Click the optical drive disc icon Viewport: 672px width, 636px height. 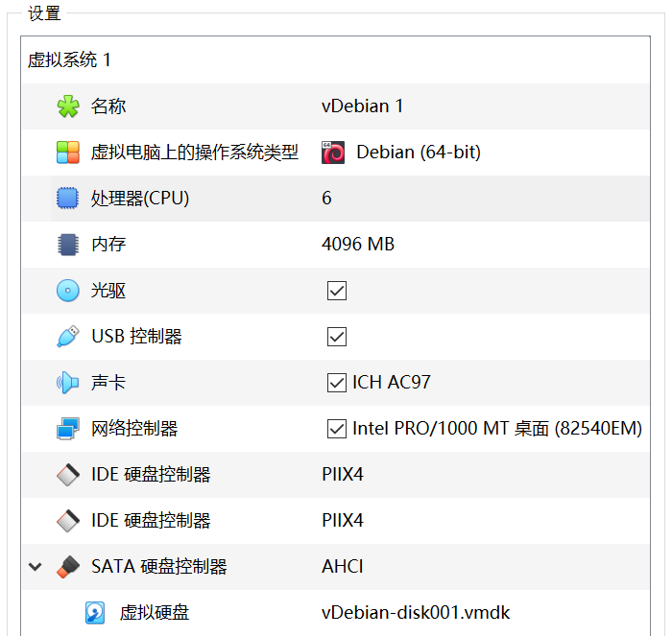(67, 291)
